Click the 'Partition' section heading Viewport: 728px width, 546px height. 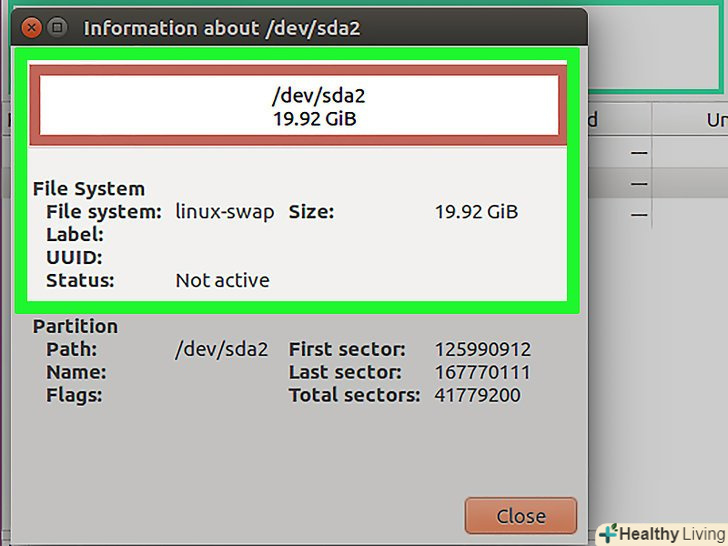75,326
